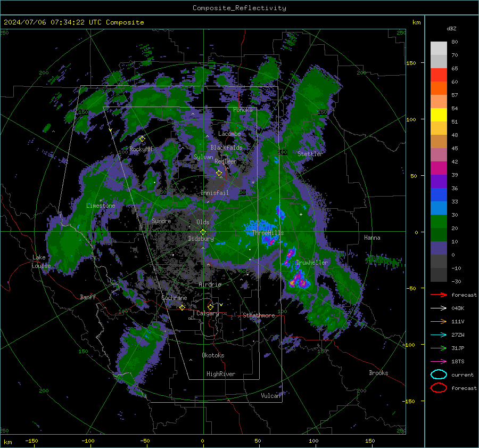
Task: Click the 'Limestone' map label
Action: click(101, 206)
